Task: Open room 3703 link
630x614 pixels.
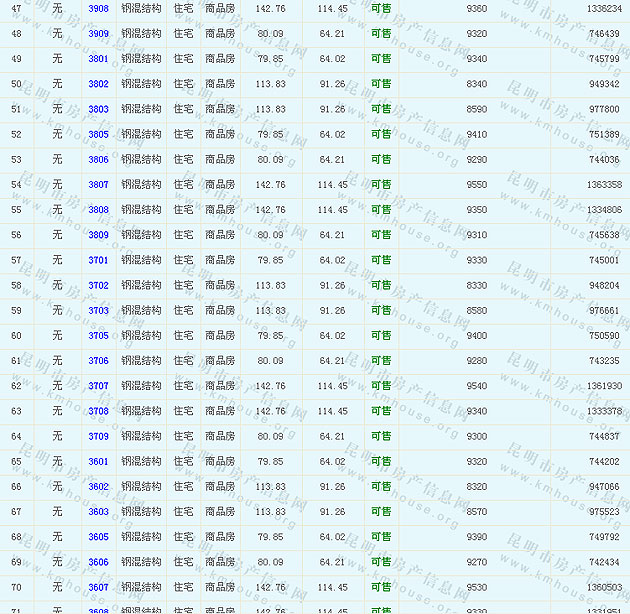Action: coord(98,310)
